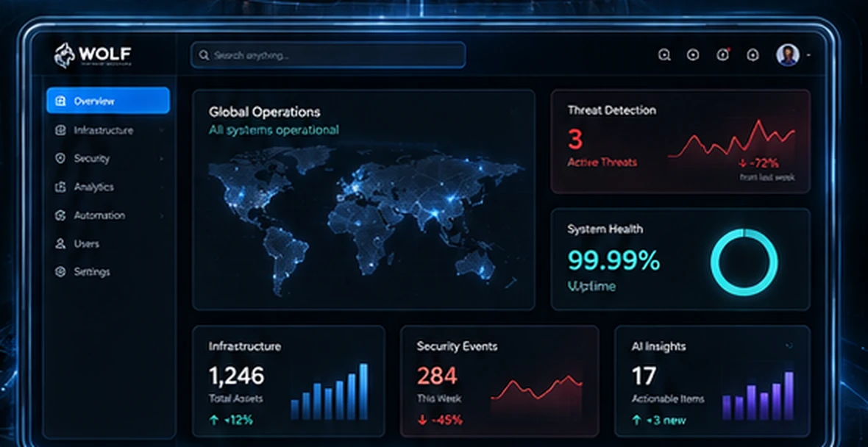Viewport: 868px width, 447px height.
Task: Click the 'Uptime' label under 99.99%
Action: (591, 286)
